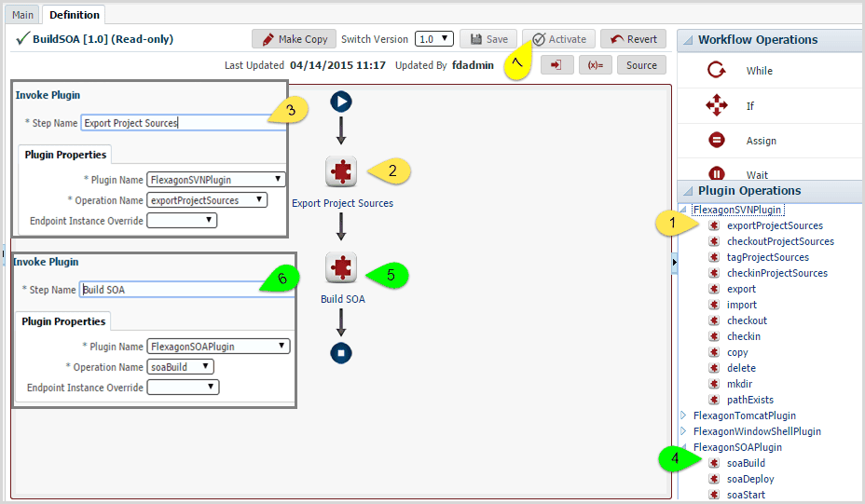Pick the If branch operation icon
The image size is (865, 504).
(716, 105)
